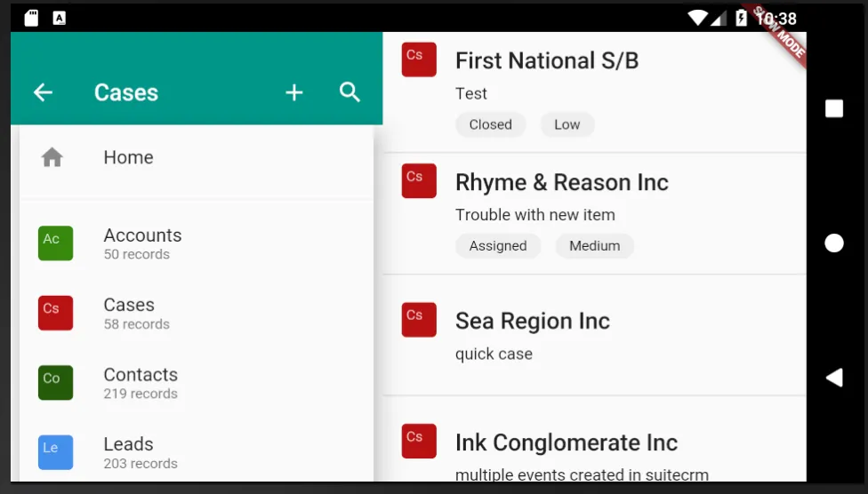
Task: Open search with the magnifier icon
Action: tap(350, 92)
